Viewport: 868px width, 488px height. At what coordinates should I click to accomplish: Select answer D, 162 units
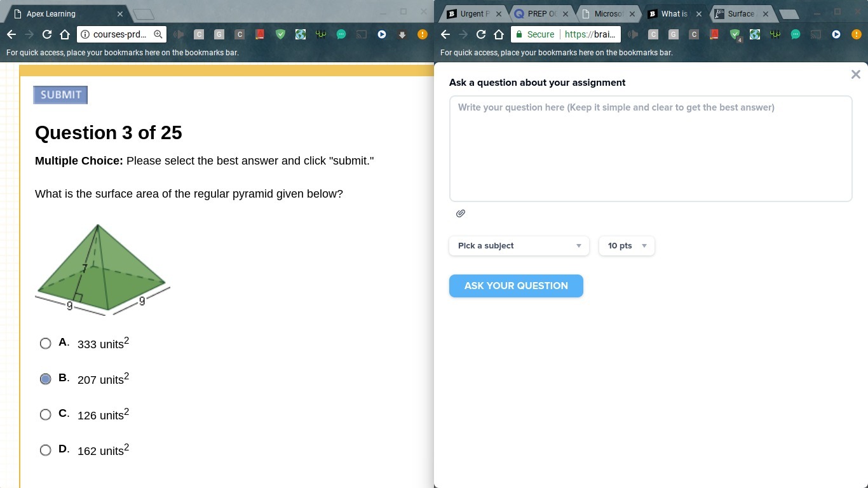coord(45,451)
